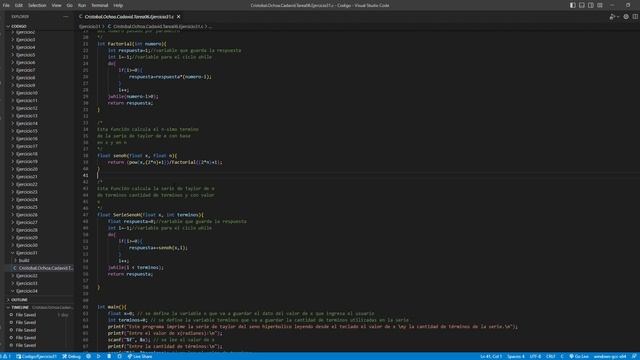
Task: Show problems from the status bar warning counter
Action: tap(6, 356)
